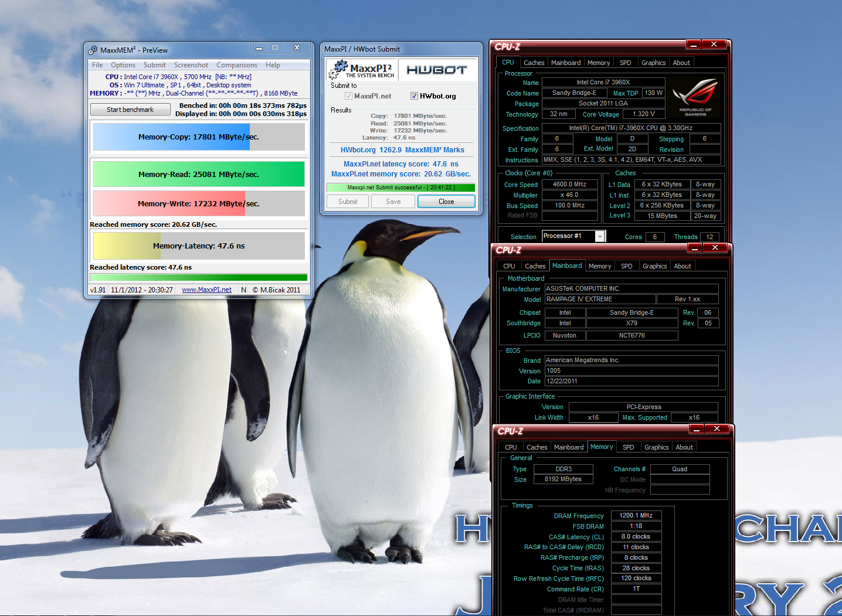Image resolution: width=842 pixels, height=616 pixels.
Task: Select CPU tab in CPU-Z Mainboard window
Action: click(x=510, y=266)
